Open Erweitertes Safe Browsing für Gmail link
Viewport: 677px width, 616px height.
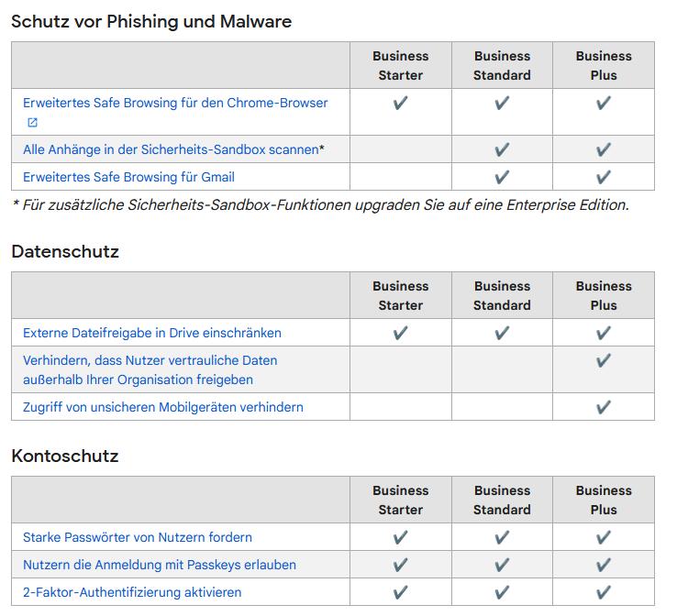[128, 177]
